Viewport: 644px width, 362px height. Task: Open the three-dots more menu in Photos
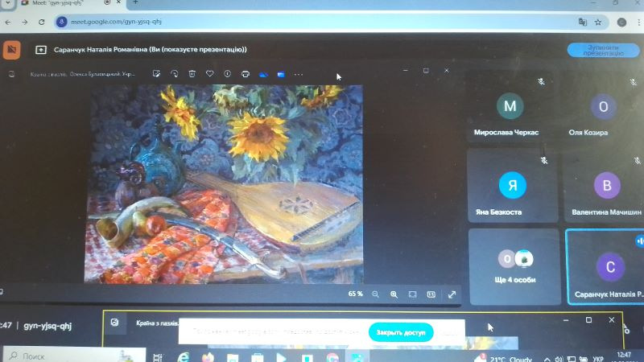pos(299,74)
